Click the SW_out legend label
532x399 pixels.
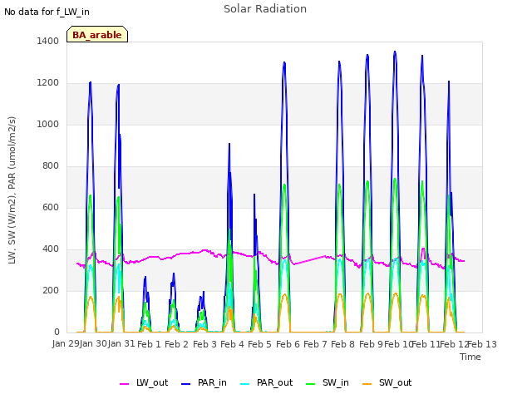coord(395,382)
